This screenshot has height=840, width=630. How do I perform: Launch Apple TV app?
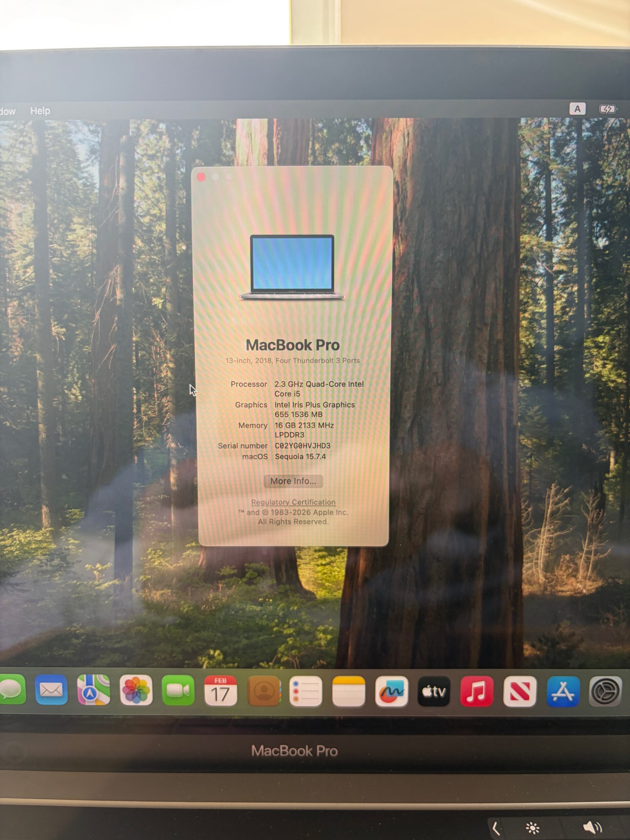(434, 691)
